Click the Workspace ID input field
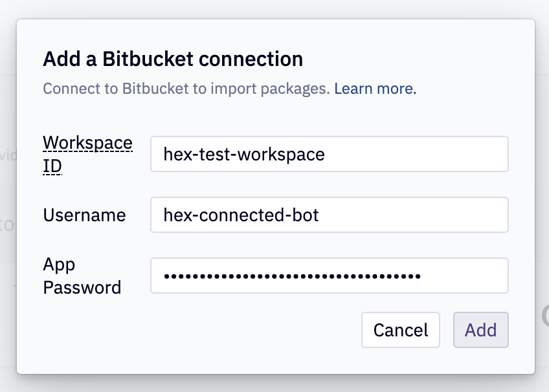The width and height of the screenshot is (549, 392). (x=329, y=154)
